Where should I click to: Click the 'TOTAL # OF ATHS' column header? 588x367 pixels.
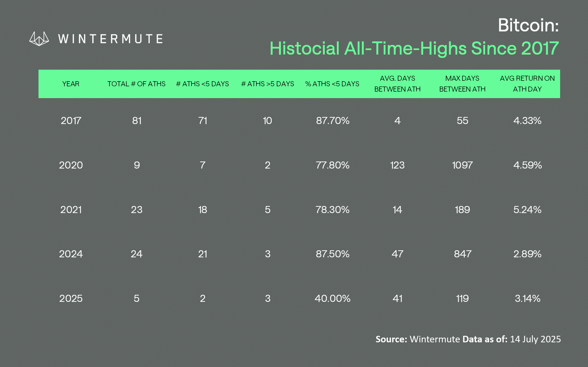136,84
